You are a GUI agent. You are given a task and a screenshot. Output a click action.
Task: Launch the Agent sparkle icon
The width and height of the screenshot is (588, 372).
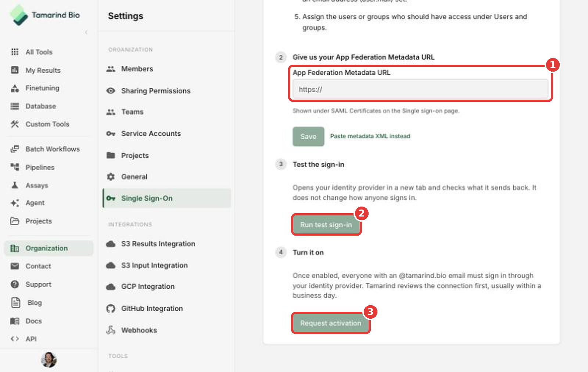(15, 203)
